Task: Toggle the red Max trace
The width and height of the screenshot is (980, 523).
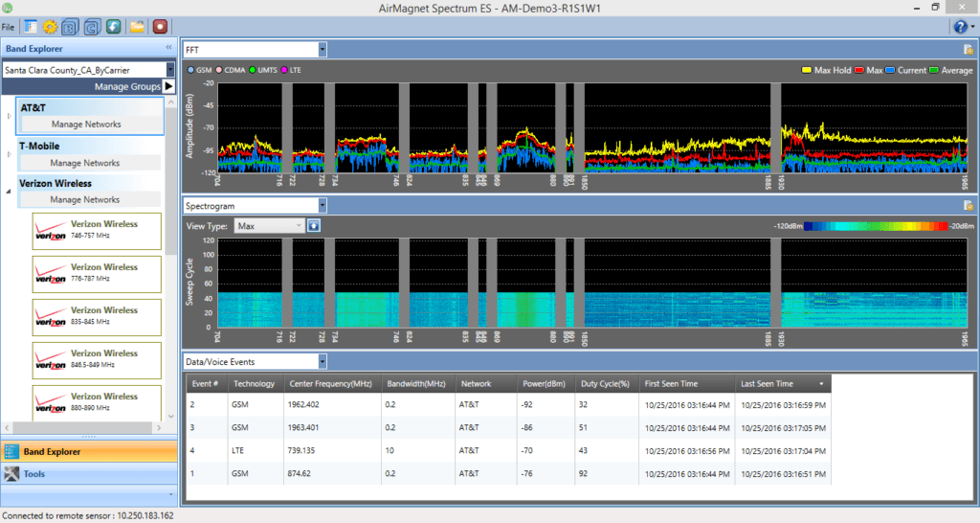Action: point(859,70)
